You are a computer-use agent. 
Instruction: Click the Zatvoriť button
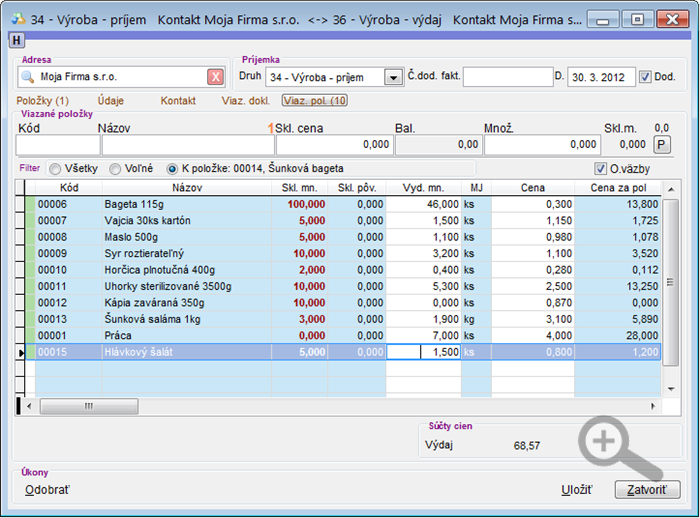pos(647,490)
